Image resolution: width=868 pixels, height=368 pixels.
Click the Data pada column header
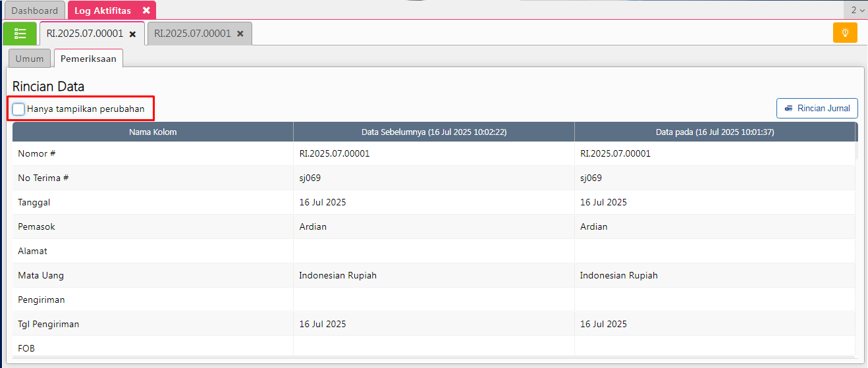(715, 132)
